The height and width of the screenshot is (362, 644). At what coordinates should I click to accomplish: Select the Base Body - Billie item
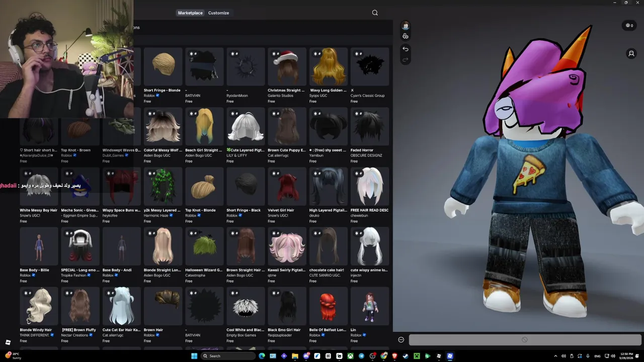(x=39, y=246)
